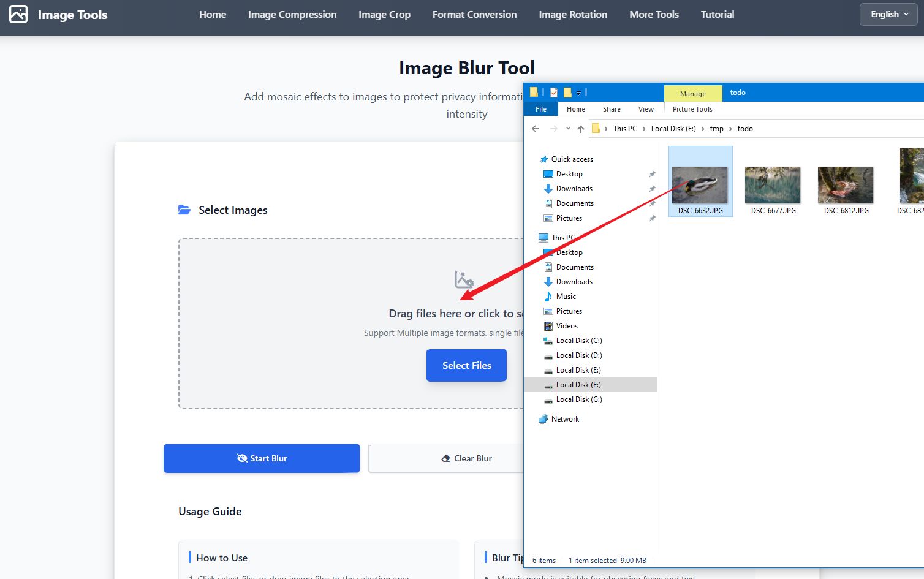924x579 pixels.
Task: Expand the chevron between tmp and todo in address bar
Action: coord(730,129)
